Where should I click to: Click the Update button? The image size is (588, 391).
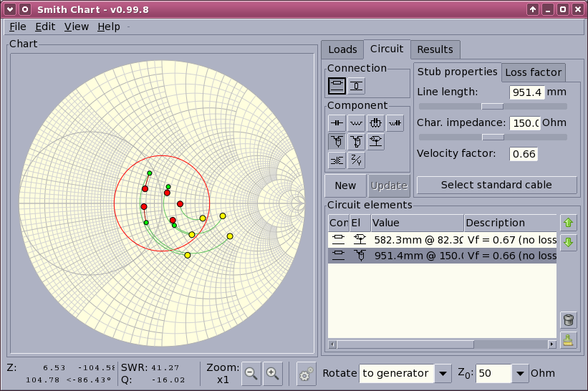point(389,185)
